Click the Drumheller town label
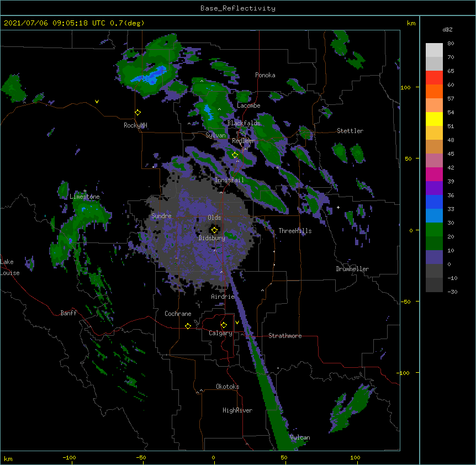The image size is (476, 465). pos(352,269)
